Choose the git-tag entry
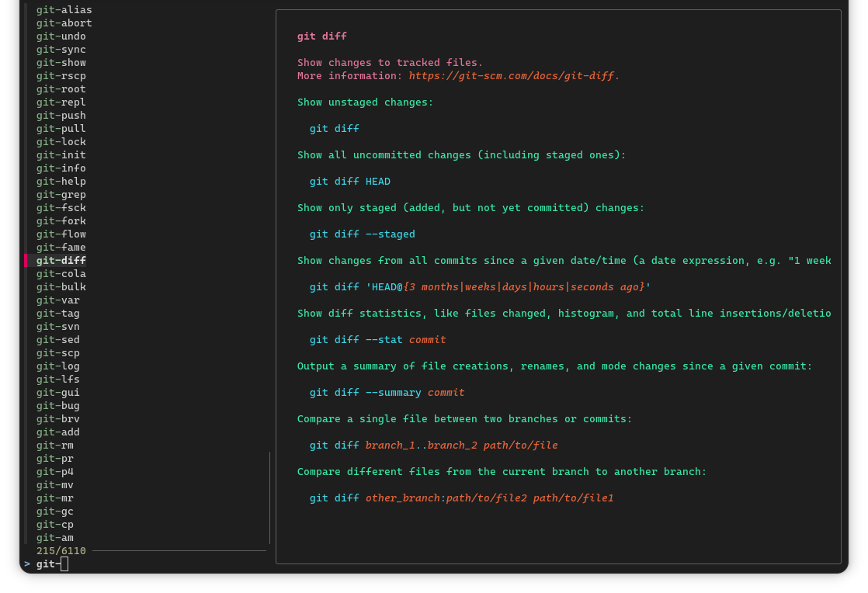868x593 pixels. click(x=57, y=314)
